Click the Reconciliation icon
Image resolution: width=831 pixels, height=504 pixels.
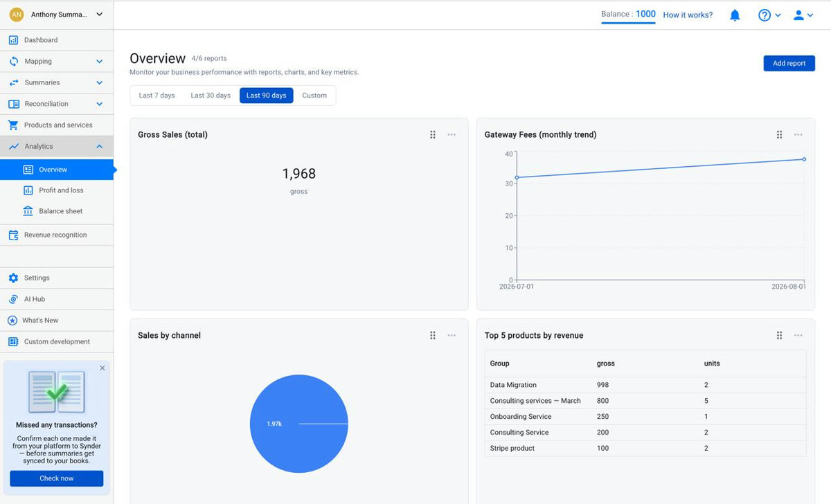[x=13, y=104]
